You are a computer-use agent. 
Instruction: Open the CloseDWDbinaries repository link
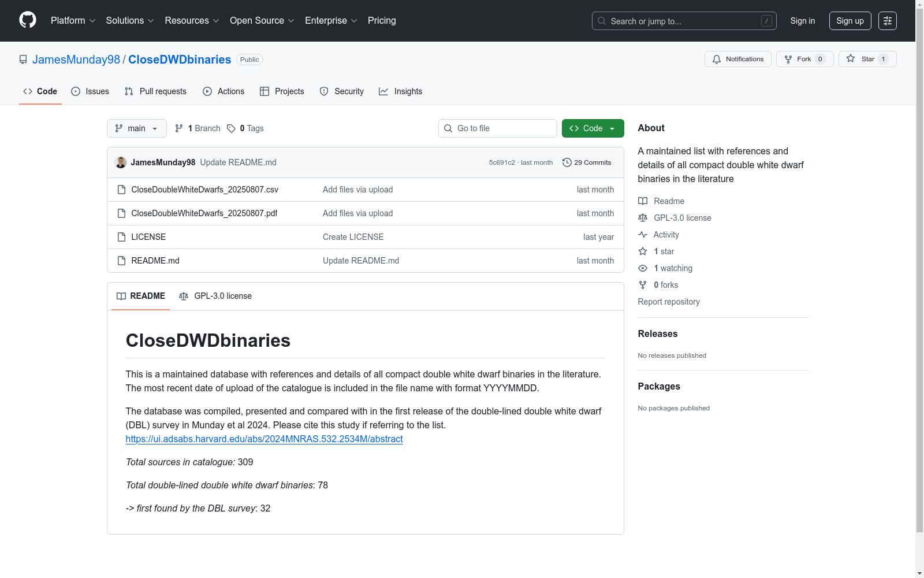pyautogui.click(x=180, y=60)
